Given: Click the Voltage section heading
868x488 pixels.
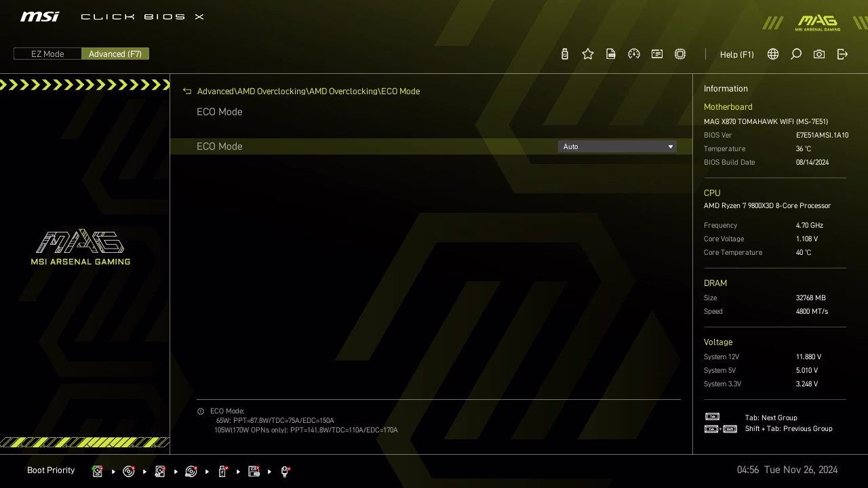Looking at the screenshot, I should click(717, 342).
